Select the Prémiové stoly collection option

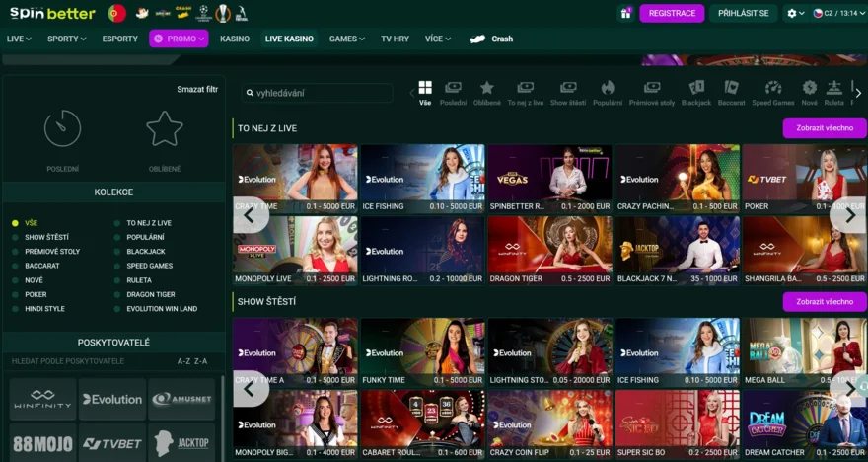pos(46,252)
